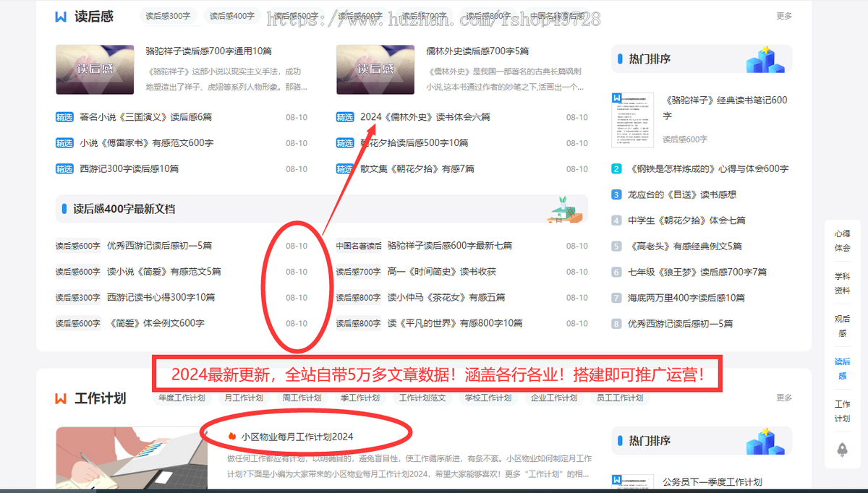Jump to 学科资料 in side navigation
This screenshot has width=868, height=493.
[842, 283]
